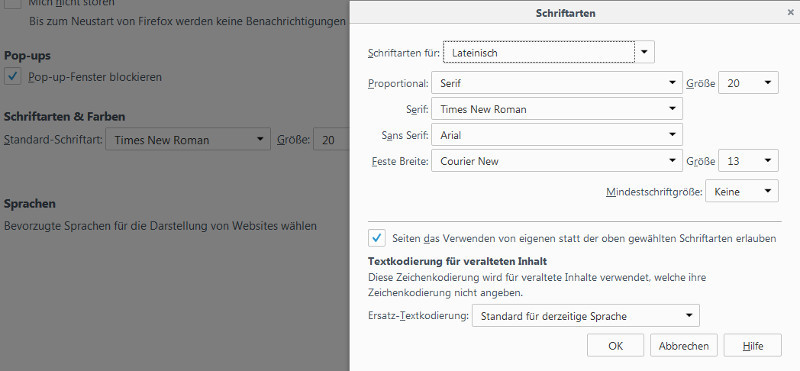Open the Proportional Serif dropdown
Image resolution: width=800 pixels, height=371 pixels.
(x=557, y=83)
